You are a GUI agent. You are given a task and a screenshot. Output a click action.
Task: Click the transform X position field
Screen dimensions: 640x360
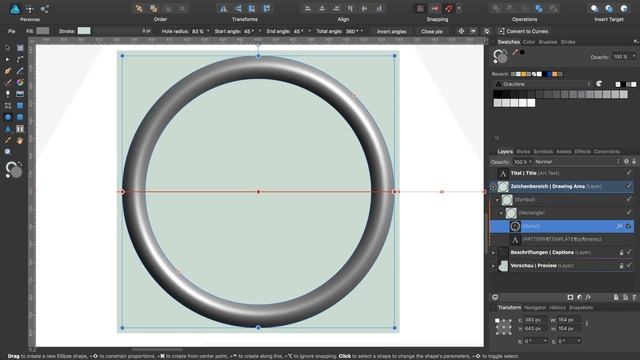click(x=535, y=320)
